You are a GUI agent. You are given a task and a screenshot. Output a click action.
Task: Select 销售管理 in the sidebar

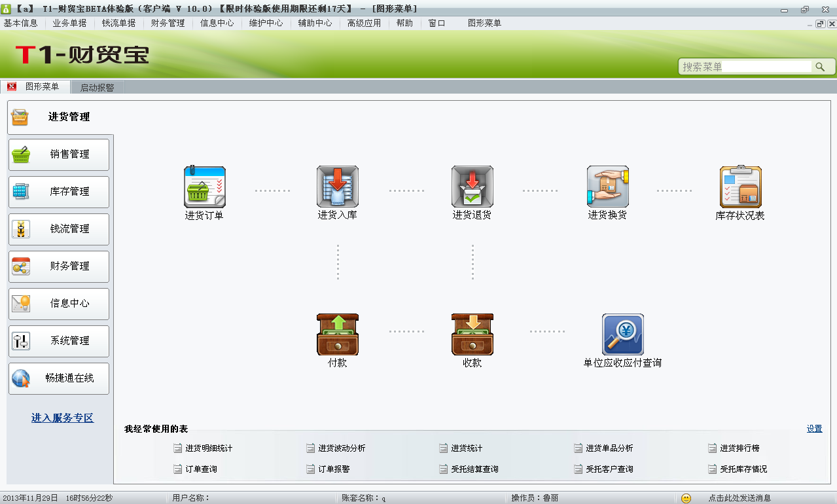tap(59, 154)
